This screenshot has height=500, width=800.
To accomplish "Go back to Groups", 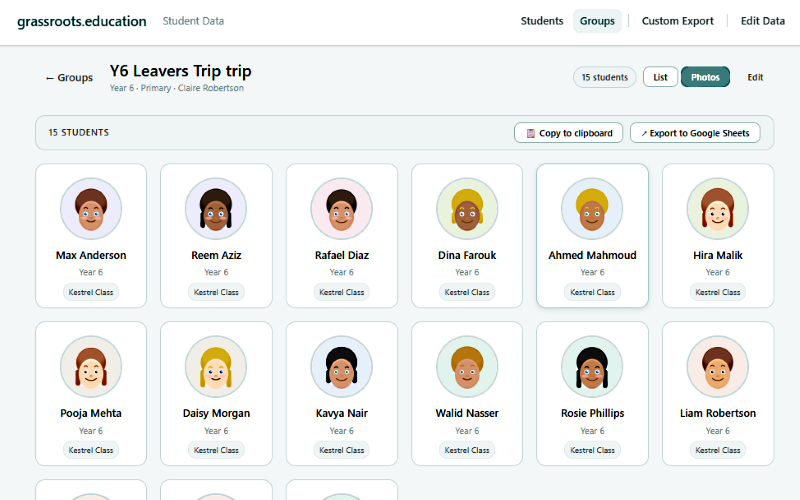I will [x=69, y=78].
